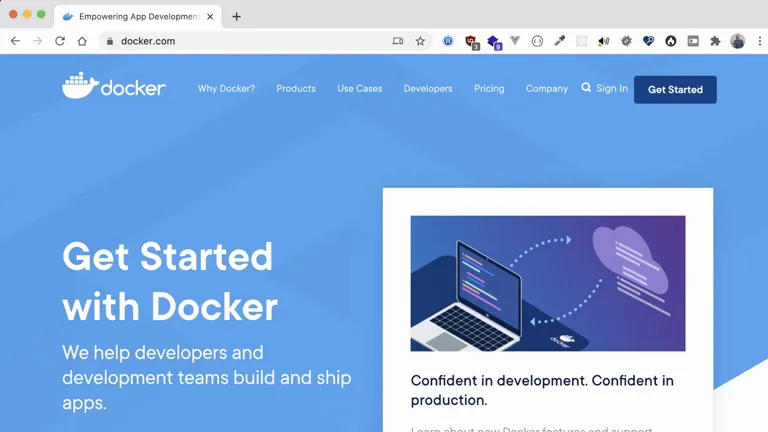
Task: Open the cast/device screen icon in address bar
Action: click(398, 41)
